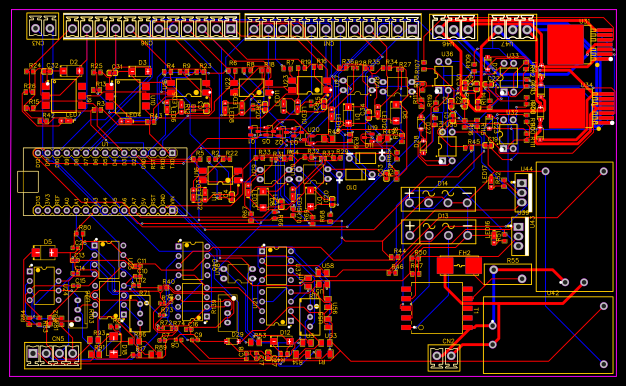Select the U44 three-pin header

point(523,192)
